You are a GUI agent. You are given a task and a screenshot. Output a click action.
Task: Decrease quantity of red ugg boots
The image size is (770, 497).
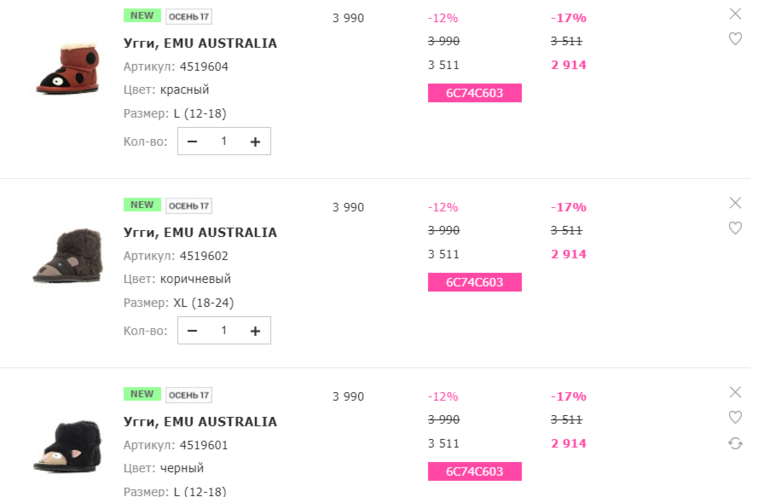(x=192, y=142)
